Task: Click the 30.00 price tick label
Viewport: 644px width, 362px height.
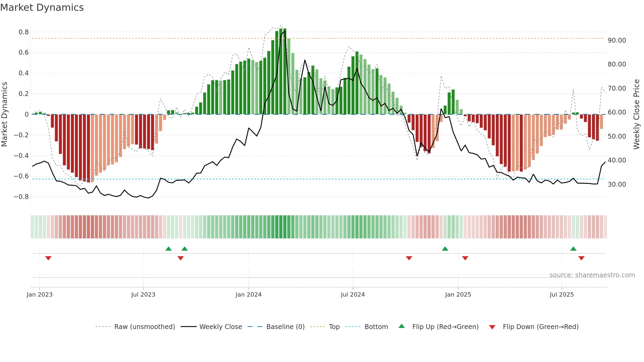Action: click(x=617, y=184)
